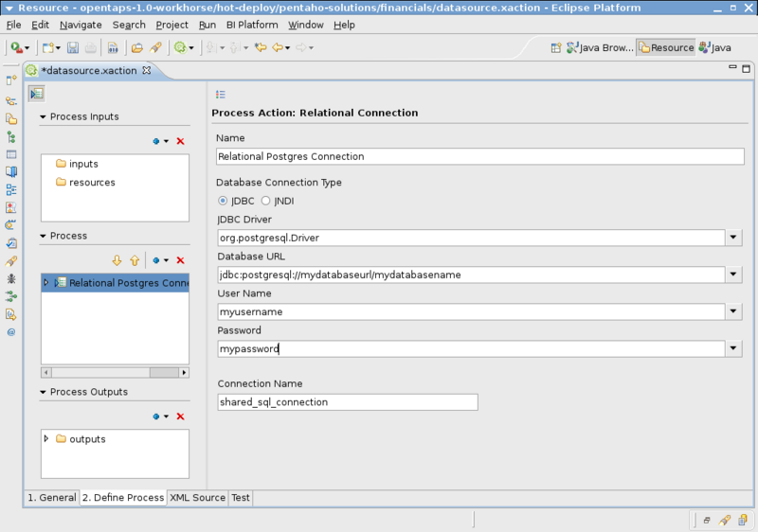Click the bug icon in left sidebar
Screen dimensions: 758x532
[x=11, y=278]
